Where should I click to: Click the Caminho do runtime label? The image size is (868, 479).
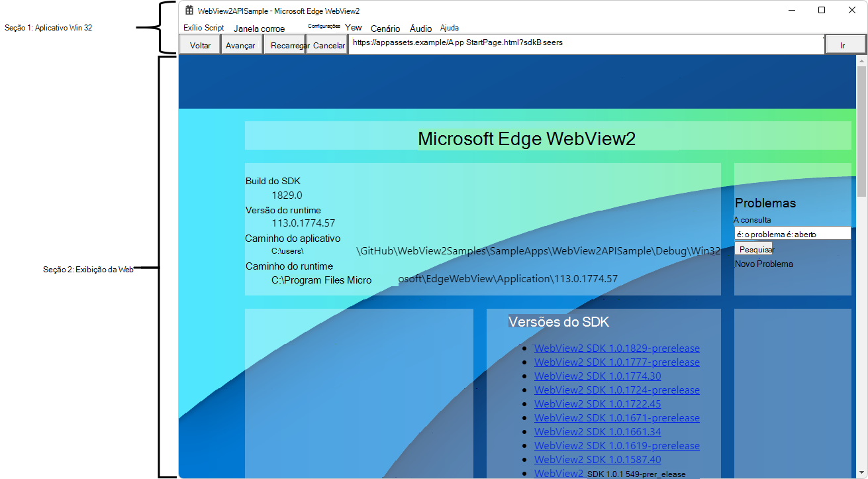point(289,266)
